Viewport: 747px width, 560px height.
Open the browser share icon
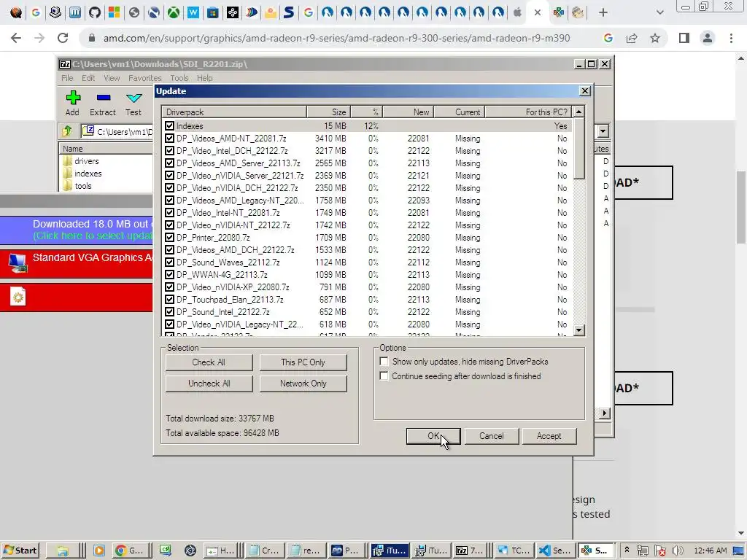pos(632,38)
